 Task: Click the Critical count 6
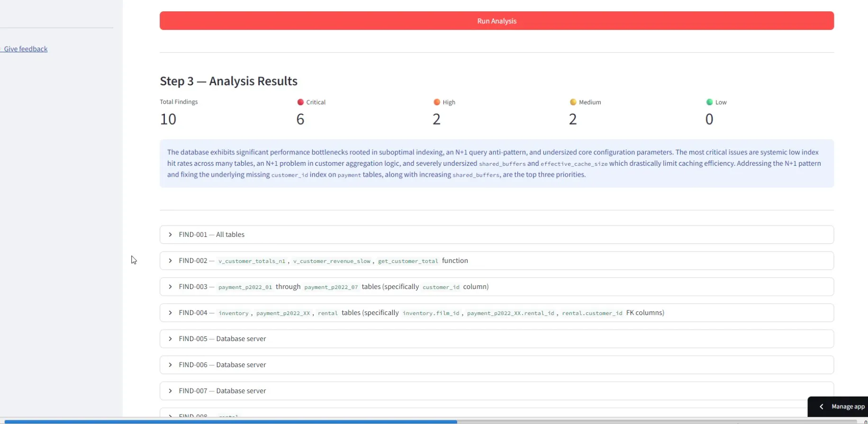300,119
